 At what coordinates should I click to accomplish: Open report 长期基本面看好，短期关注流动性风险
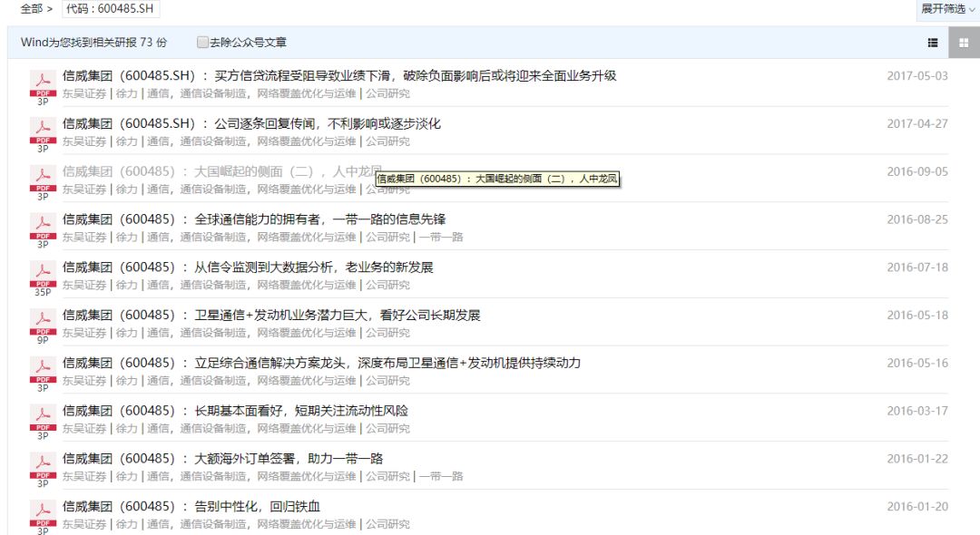coord(235,411)
